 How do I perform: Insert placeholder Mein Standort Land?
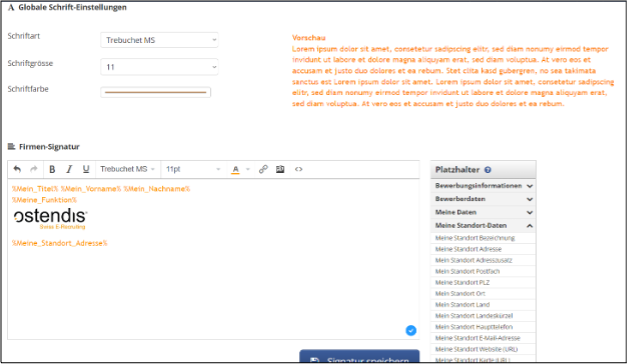(x=483, y=305)
